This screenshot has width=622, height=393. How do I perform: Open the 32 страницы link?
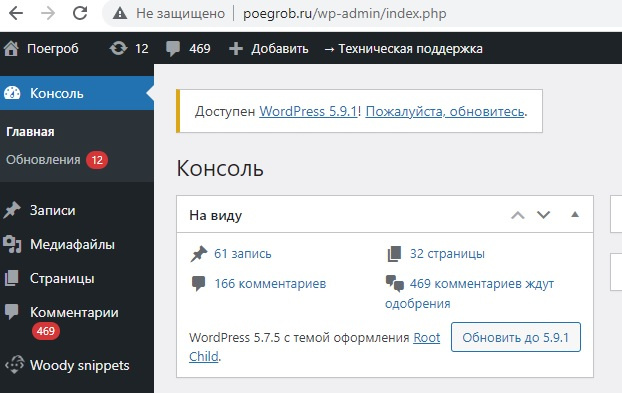pos(447,253)
